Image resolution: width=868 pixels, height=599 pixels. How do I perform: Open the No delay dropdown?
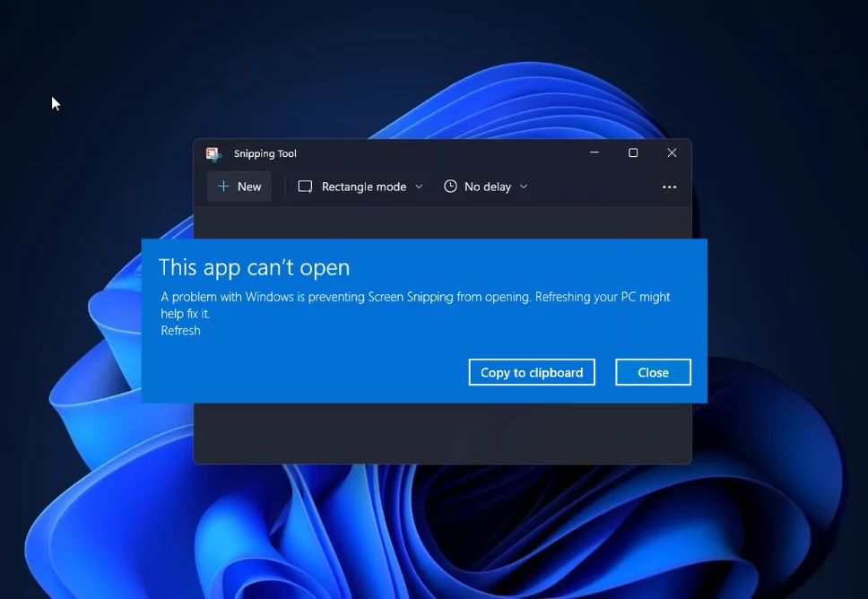click(485, 187)
